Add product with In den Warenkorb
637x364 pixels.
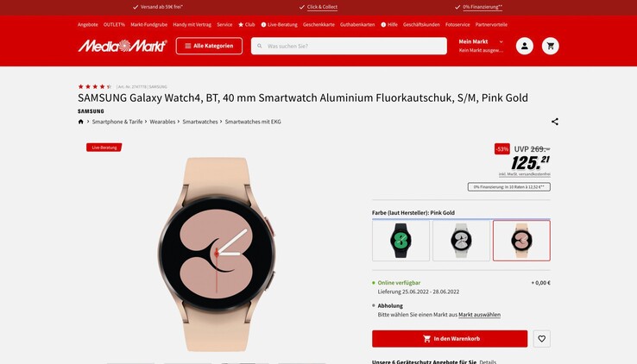pos(450,338)
